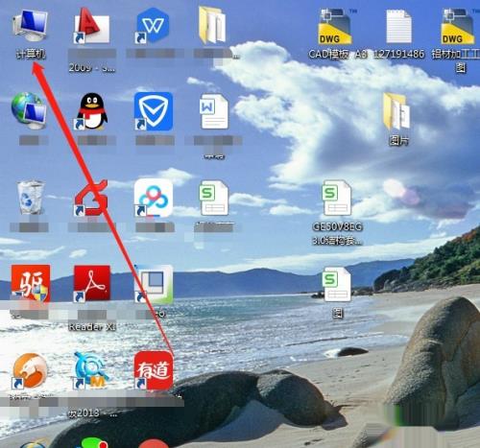Open the 铝材加工工图 DWG file

tap(457, 26)
